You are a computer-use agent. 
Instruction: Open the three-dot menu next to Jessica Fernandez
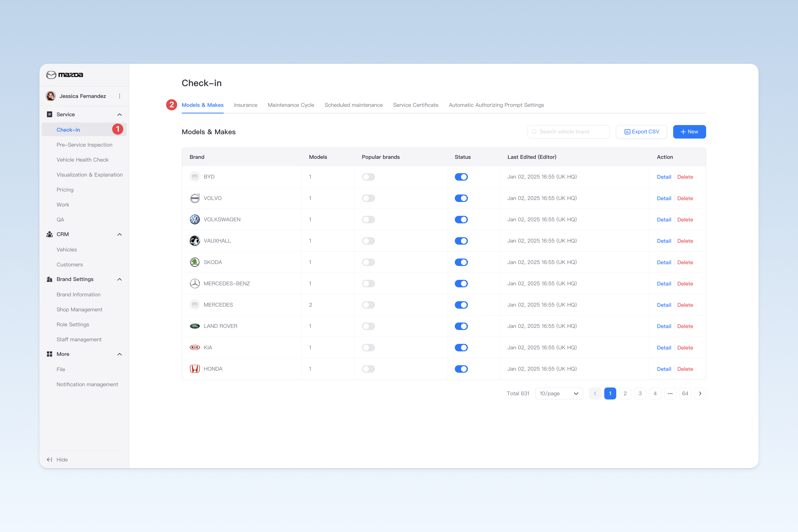pyautogui.click(x=119, y=96)
